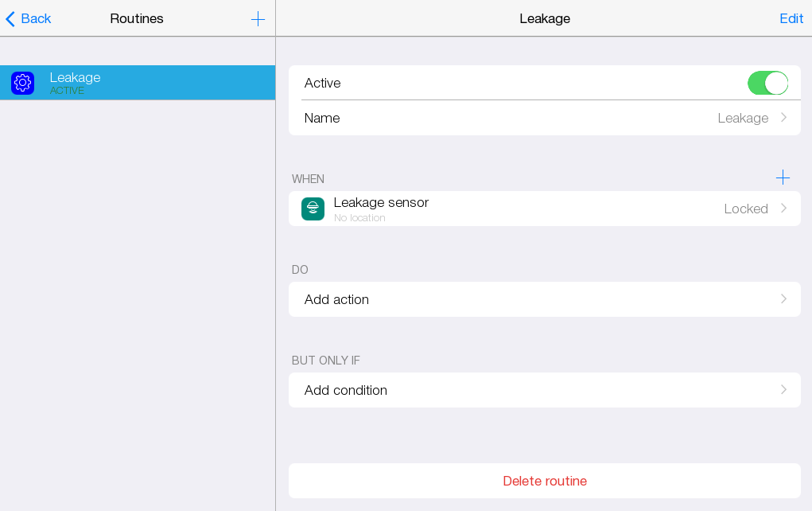Tap the grey Leakage name value
The width and height of the screenshot is (812, 511).
point(742,118)
